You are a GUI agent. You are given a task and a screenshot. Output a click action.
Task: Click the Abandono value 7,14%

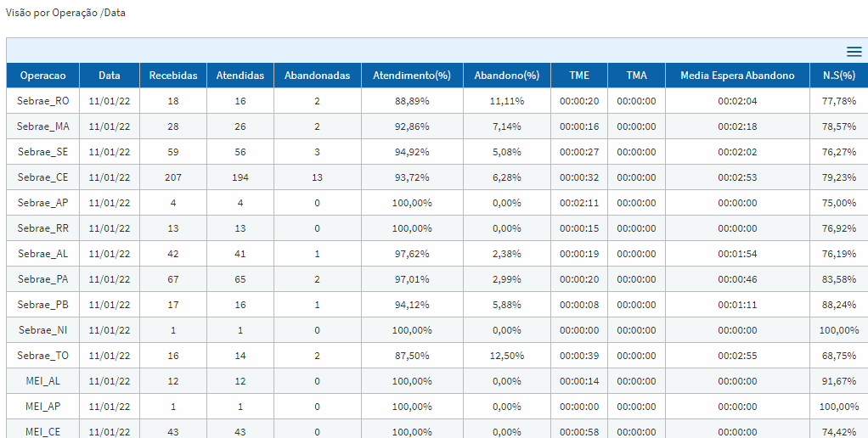point(507,126)
